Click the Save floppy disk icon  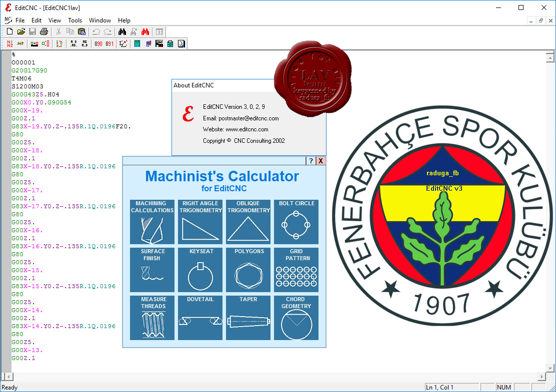(x=32, y=31)
